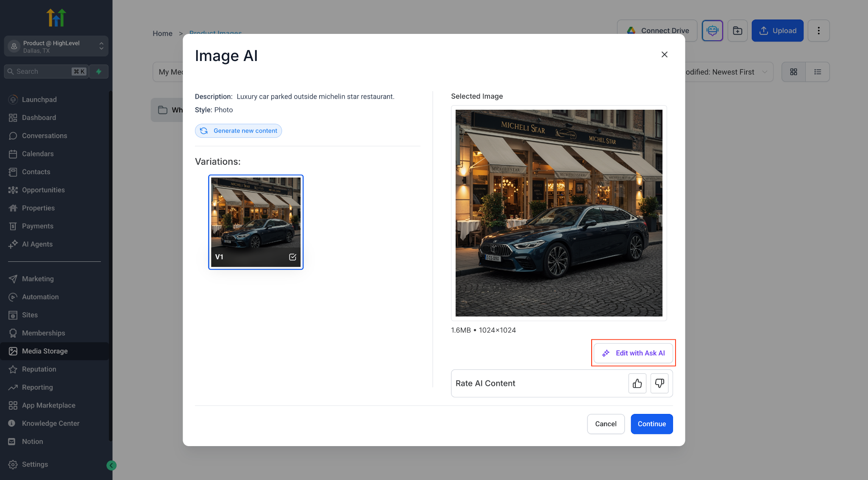Click the Ask AI robot icon
Screen dimensions: 868x480
tap(712, 31)
